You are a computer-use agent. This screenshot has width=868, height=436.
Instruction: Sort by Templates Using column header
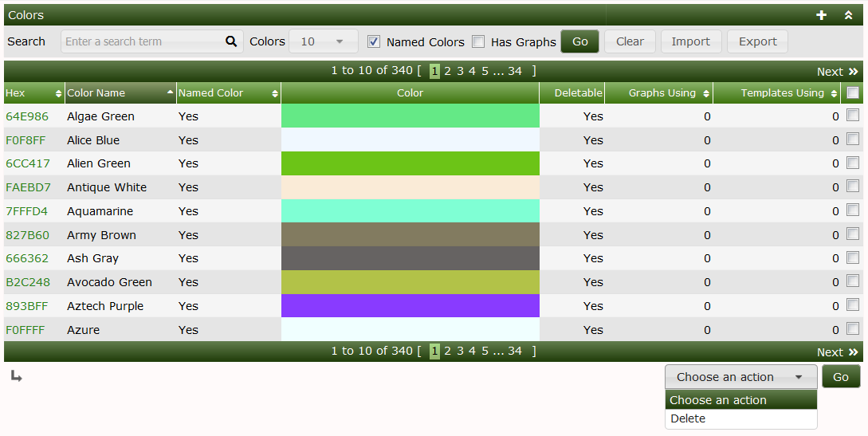tap(782, 93)
